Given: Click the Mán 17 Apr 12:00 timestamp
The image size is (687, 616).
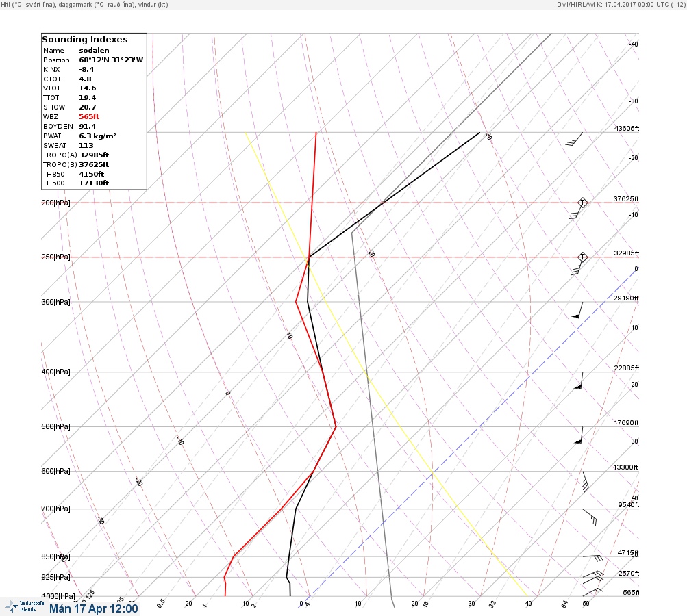Looking at the screenshot, I should [93, 608].
